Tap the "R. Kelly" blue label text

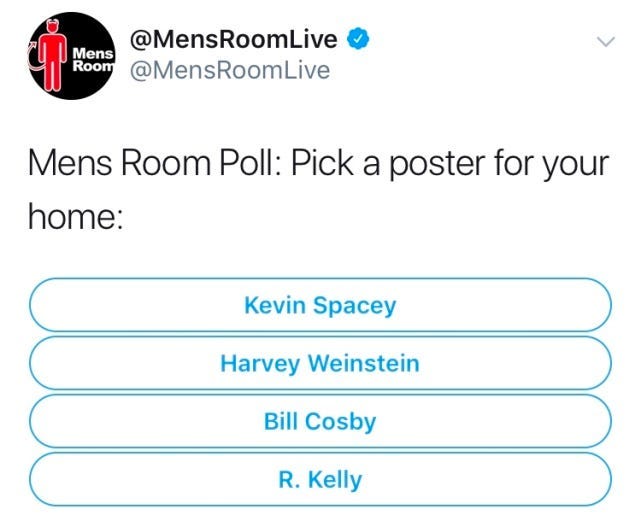[x=320, y=479]
